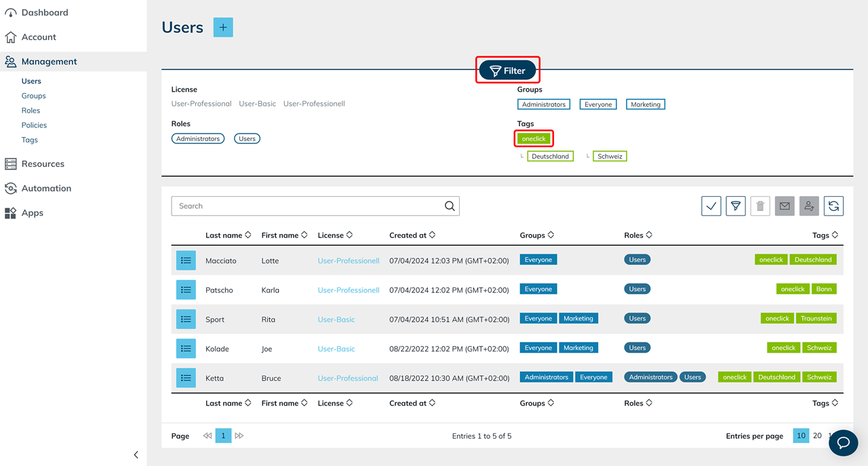The width and height of the screenshot is (868, 466).
Task: Click the select-all checkmark button
Action: pyautogui.click(x=711, y=206)
